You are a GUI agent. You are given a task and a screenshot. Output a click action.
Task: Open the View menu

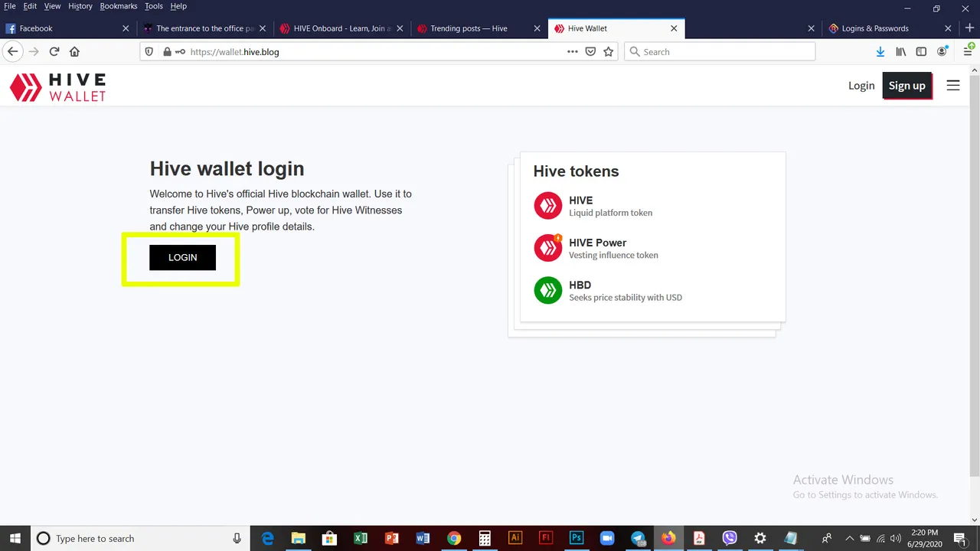(52, 6)
